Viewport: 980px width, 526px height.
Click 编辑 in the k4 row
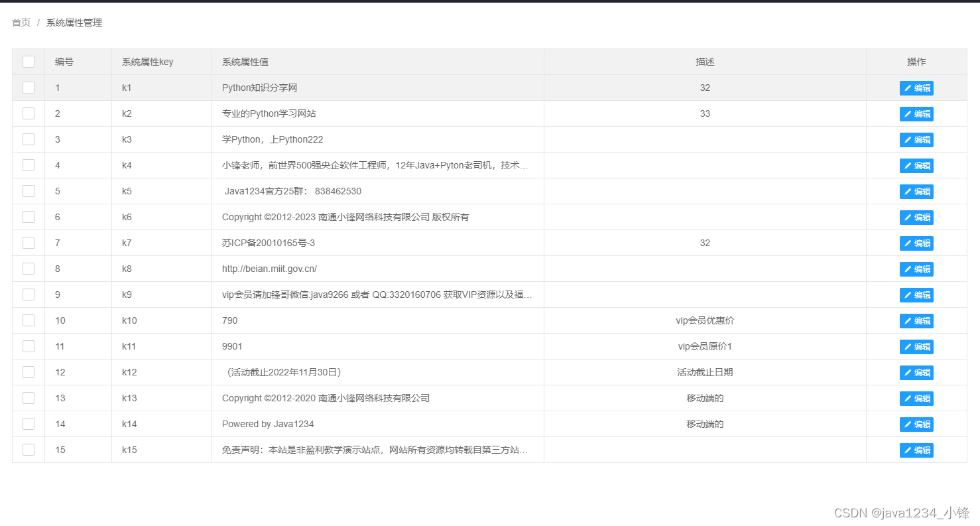[x=916, y=166]
